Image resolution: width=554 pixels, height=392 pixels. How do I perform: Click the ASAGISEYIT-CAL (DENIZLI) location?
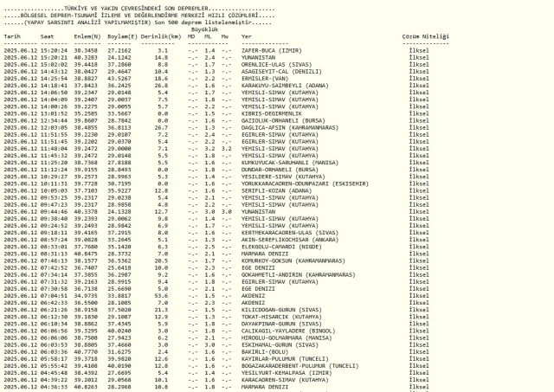click(x=278, y=69)
